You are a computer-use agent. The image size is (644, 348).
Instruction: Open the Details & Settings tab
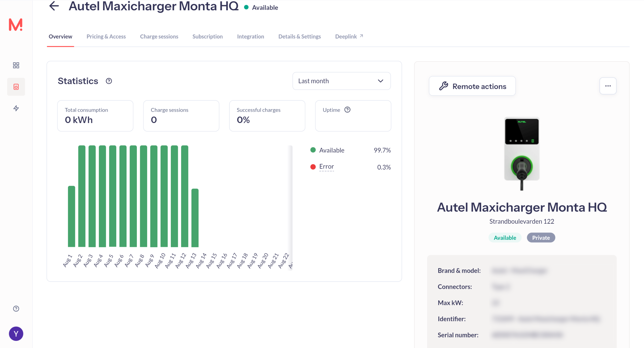tap(300, 36)
